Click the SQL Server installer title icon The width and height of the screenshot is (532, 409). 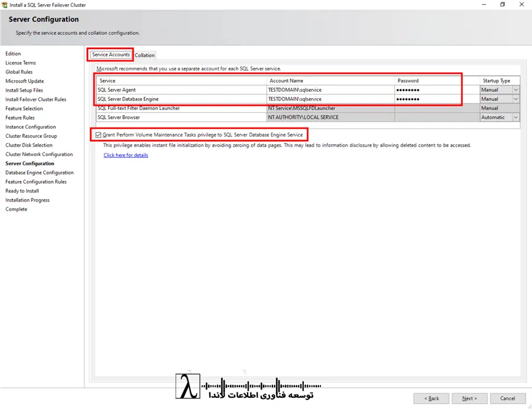click(x=4, y=5)
